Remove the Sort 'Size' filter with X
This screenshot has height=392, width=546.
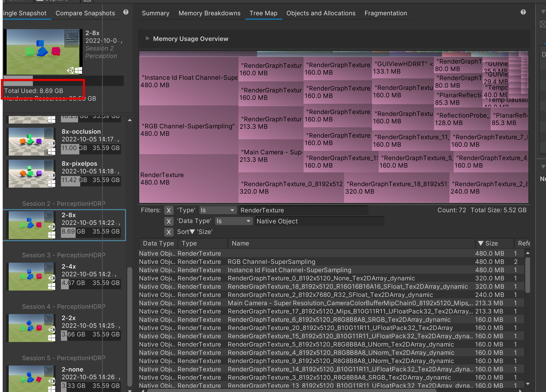pyautogui.click(x=168, y=232)
